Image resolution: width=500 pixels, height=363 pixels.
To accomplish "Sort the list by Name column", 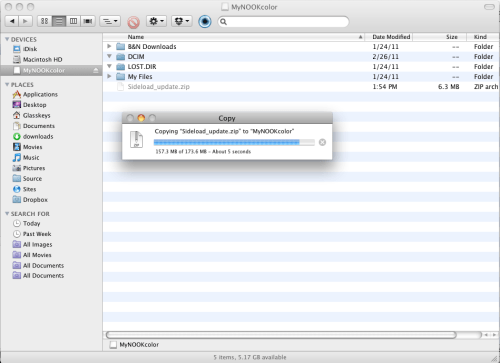I will (234, 37).
